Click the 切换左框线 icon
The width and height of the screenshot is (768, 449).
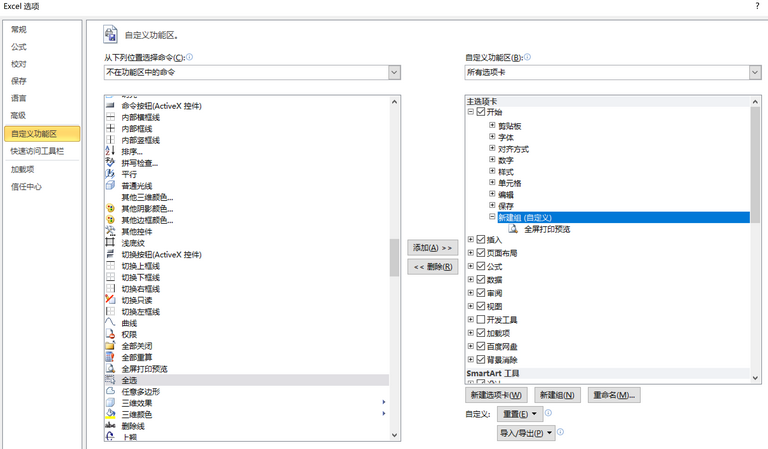110,311
